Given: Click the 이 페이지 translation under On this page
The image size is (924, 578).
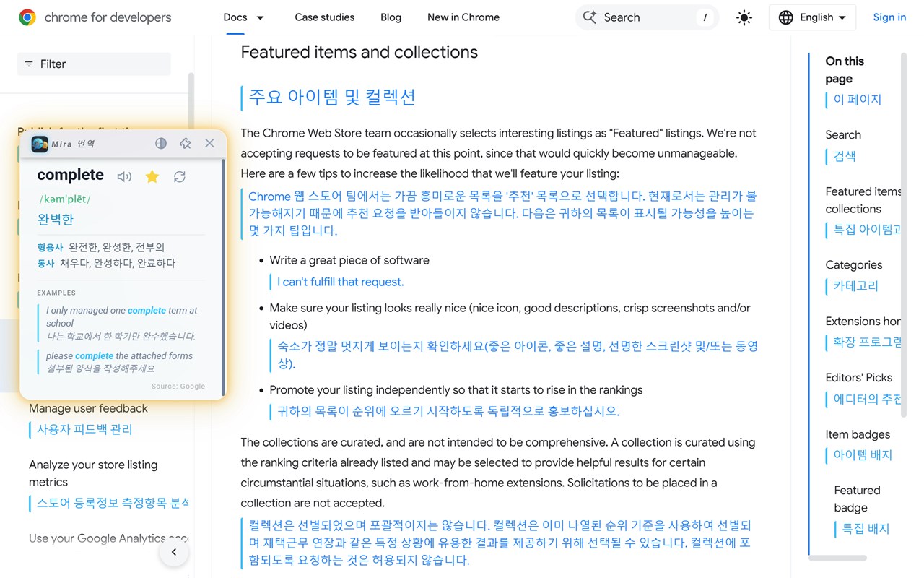Looking at the screenshot, I should pos(858,100).
